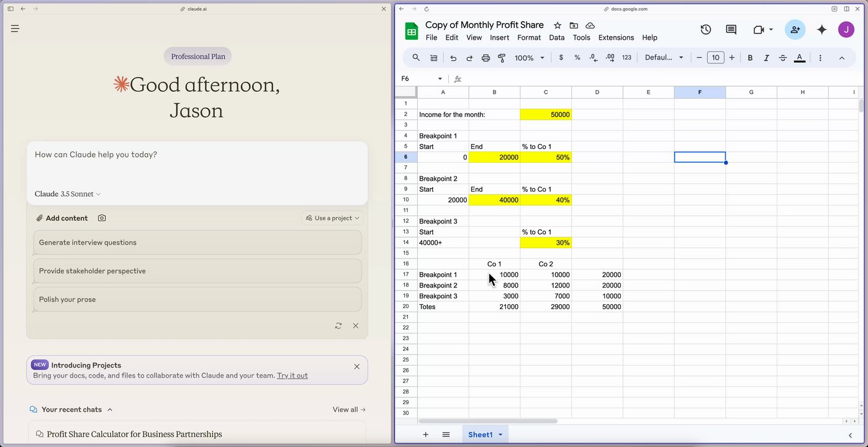Viewport: 868px width, 447px height.
Task: Click the Google Sheets home logo
Action: coord(412,31)
